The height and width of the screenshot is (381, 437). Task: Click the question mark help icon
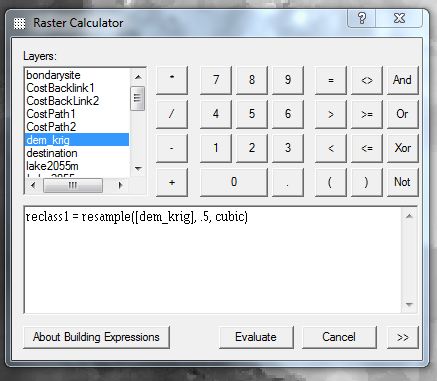click(362, 18)
